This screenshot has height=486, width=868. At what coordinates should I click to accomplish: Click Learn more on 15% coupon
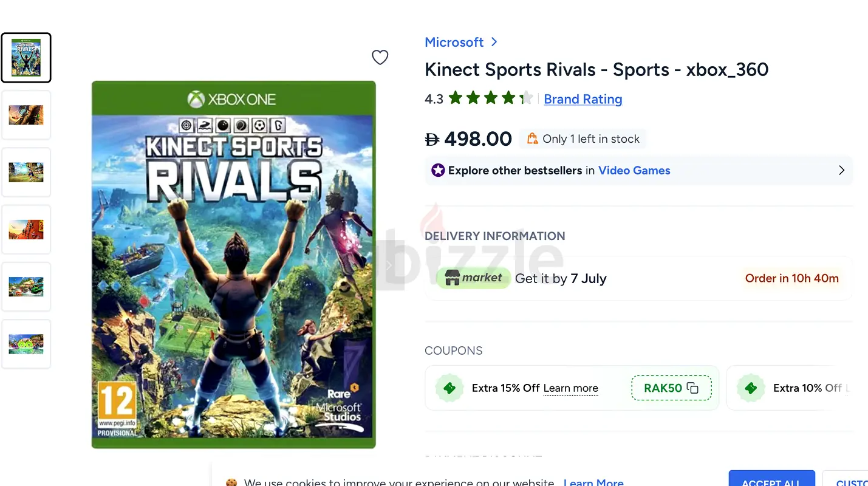[571, 388]
